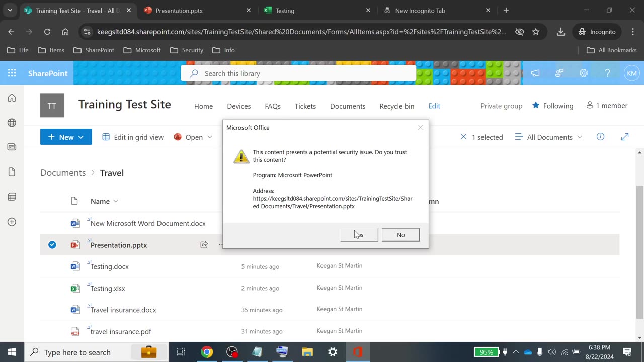
Task: Open the Help question mark icon
Action: tap(607, 73)
